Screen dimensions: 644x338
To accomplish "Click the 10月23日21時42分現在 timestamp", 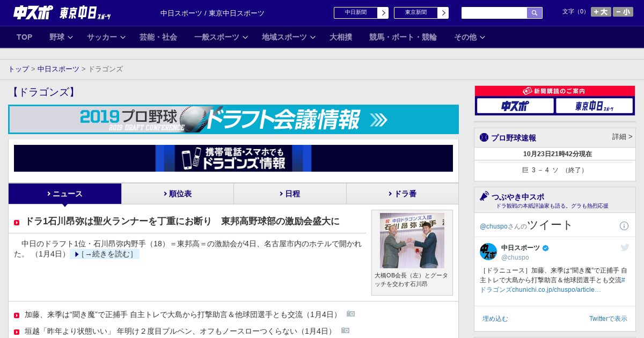I will [558, 154].
